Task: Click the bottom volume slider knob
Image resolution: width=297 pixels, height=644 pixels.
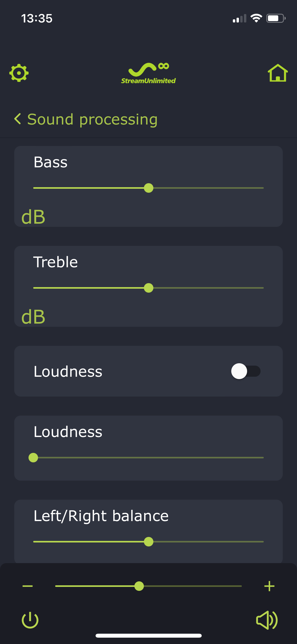Action: pyautogui.click(x=139, y=586)
